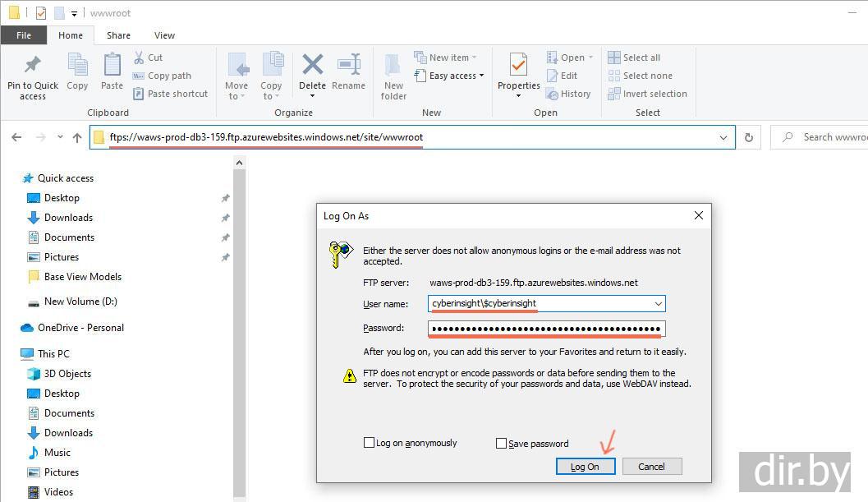The image size is (868, 502).
Task: Expand the User name dropdown list
Action: (658, 304)
